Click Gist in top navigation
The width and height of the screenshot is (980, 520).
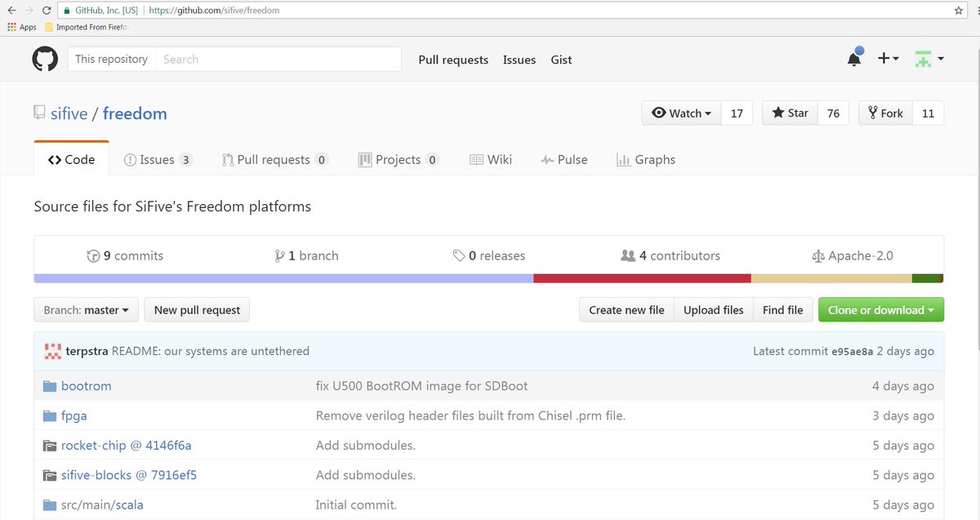click(561, 60)
